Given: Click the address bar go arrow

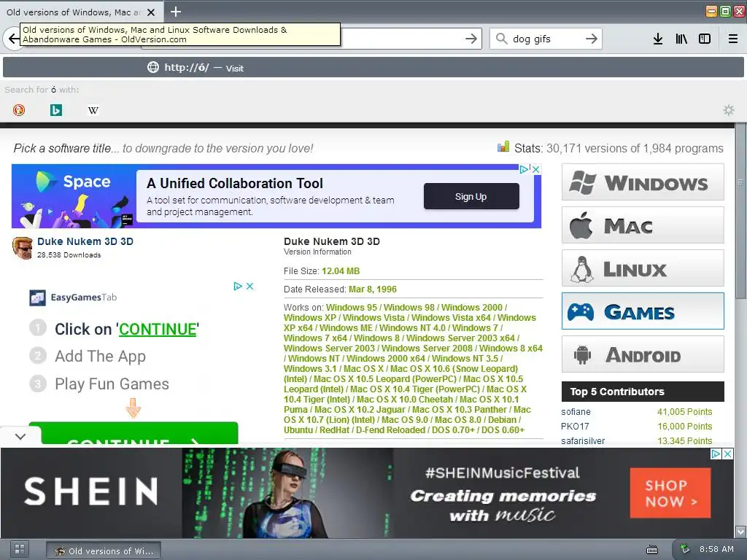Looking at the screenshot, I should coord(471,39).
